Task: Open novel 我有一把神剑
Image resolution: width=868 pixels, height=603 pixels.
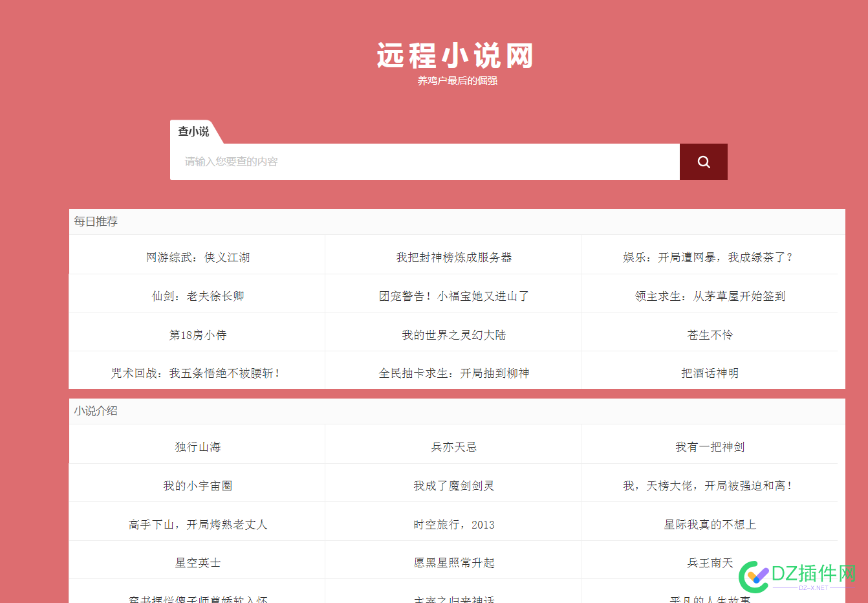Action: pyautogui.click(x=710, y=447)
